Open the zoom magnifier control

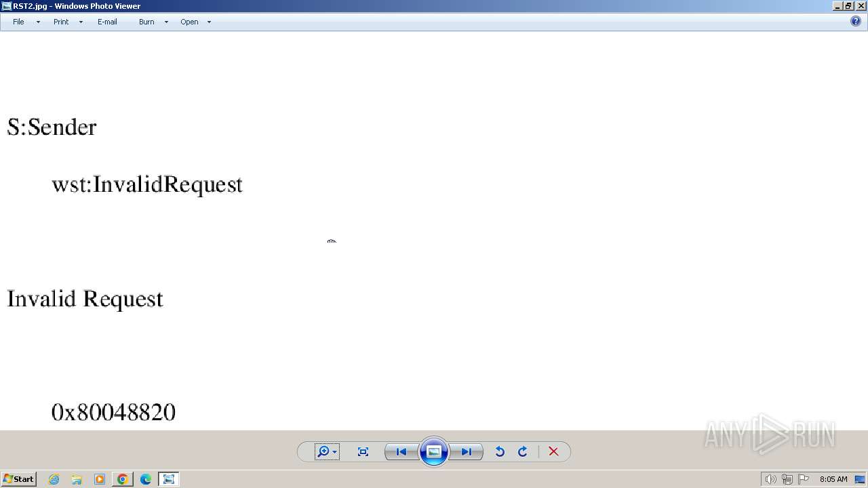coord(326,452)
